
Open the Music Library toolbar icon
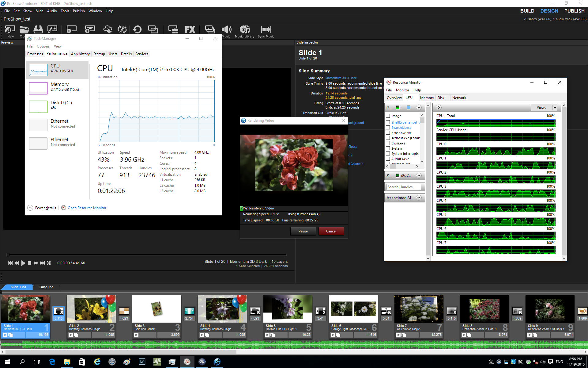coord(244,30)
